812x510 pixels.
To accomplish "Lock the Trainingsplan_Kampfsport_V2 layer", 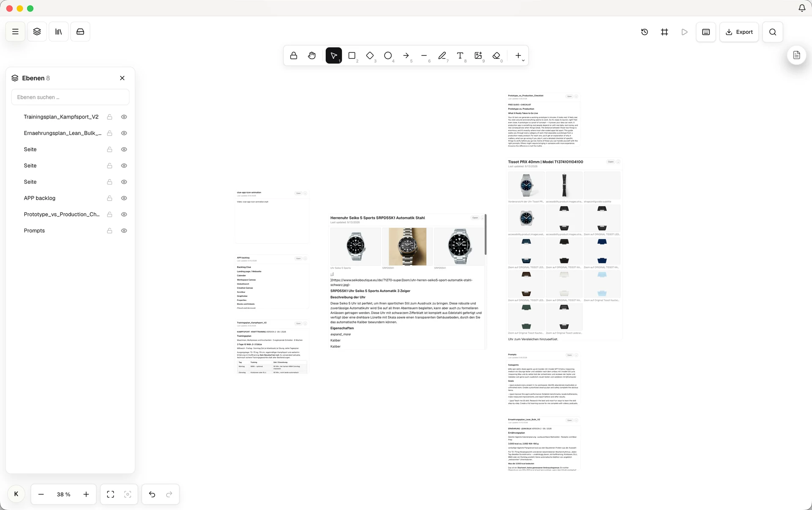I will click(110, 117).
